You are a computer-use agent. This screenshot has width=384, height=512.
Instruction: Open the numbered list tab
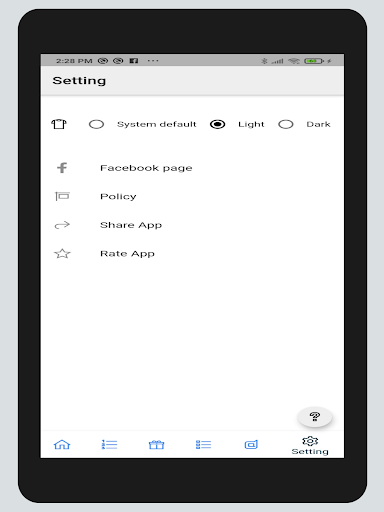pyautogui.click(x=109, y=444)
